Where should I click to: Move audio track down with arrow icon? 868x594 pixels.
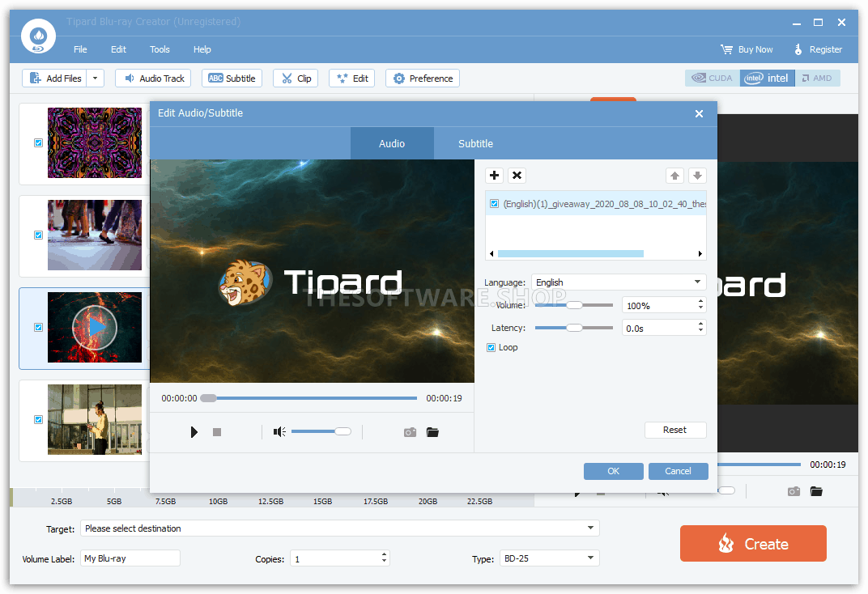[x=697, y=176]
